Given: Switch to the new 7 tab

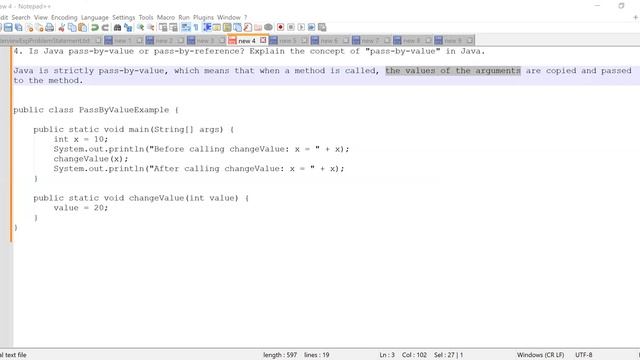Looking at the screenshot, I should pyautogui.click(x=370, y=41).
